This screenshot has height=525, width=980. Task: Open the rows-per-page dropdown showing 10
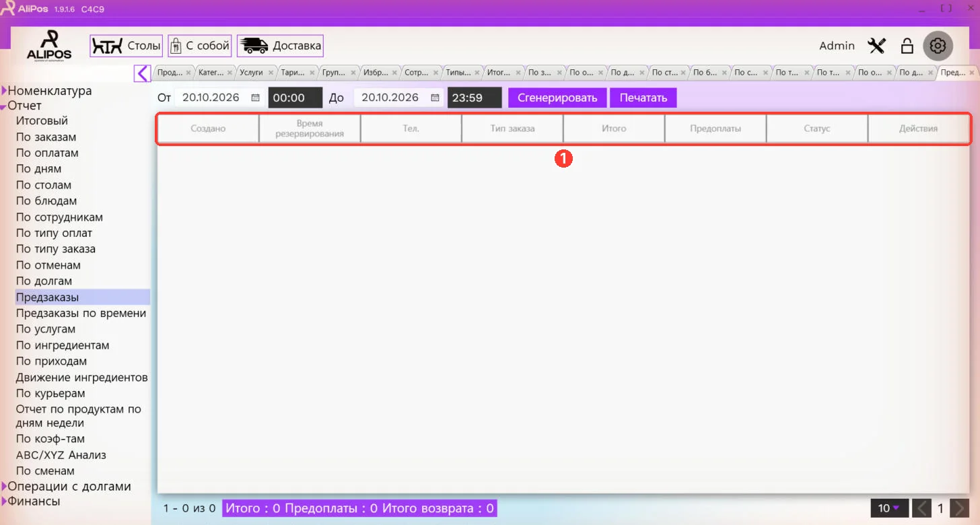click(x=889, y=508)
